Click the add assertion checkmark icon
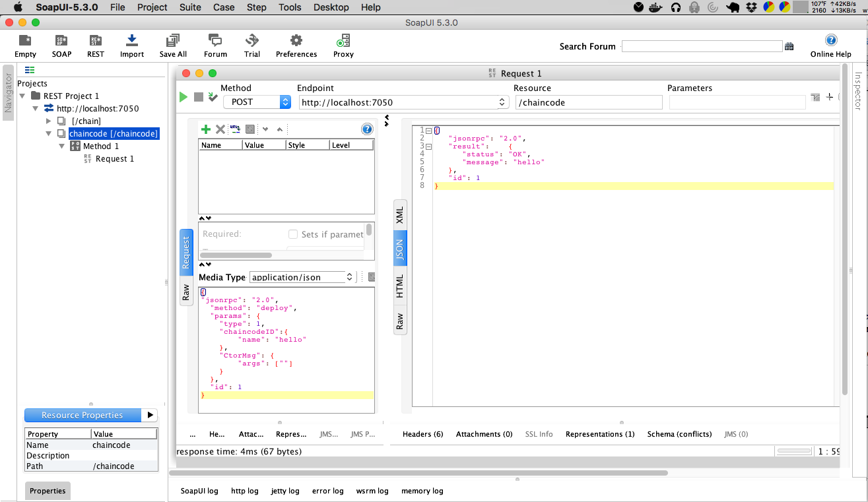This screenshot has height=502, width=868. tap(213, 97)
